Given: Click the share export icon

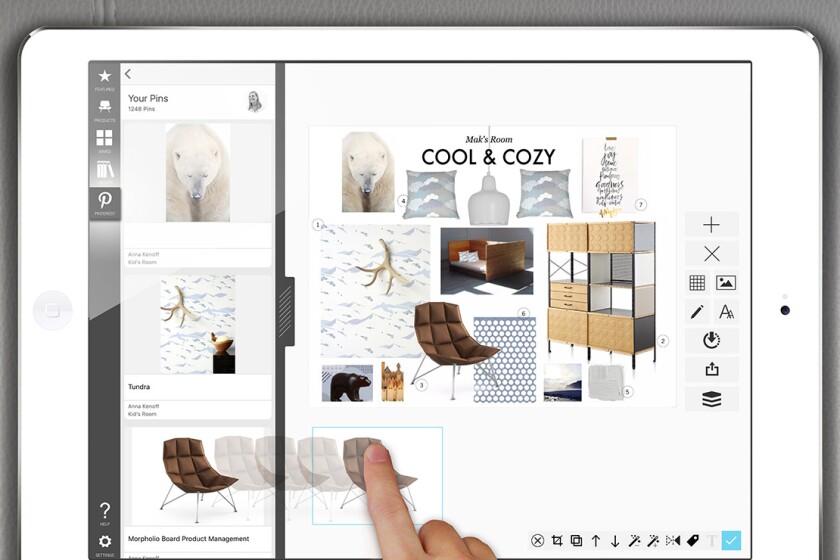Looking at the screenshot, I should pyautogui.click(x=711, y=369).
